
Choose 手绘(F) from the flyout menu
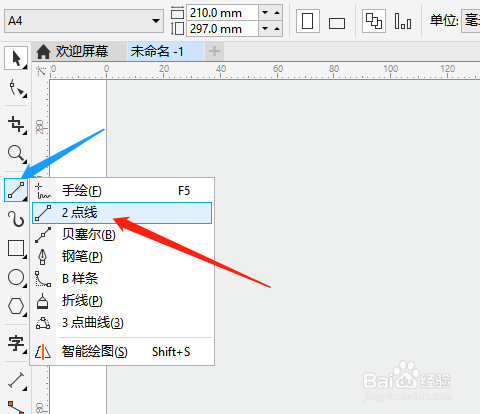pyautogui.click(x=122, y=191)
